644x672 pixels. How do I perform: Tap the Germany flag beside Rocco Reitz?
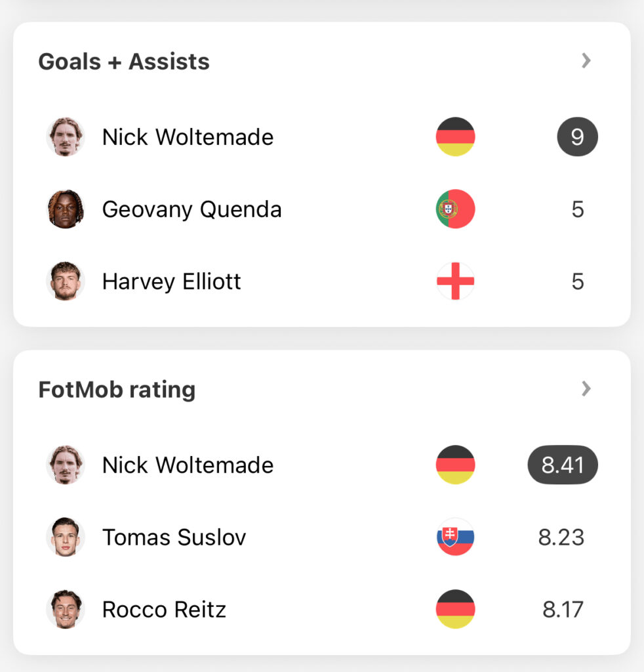coord(455,609)
